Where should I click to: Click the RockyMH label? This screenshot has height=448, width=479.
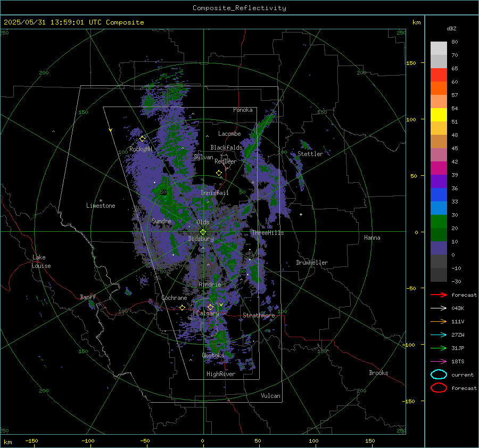pyautogui.click(x=141, y=149)
